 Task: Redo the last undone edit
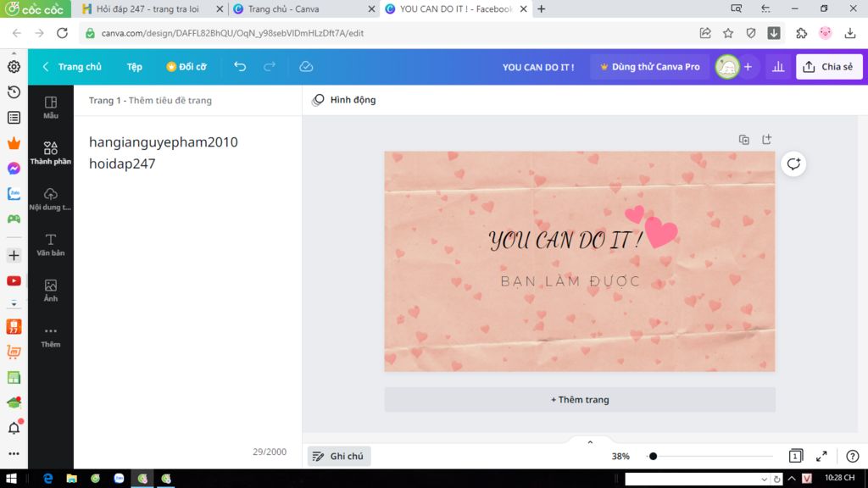[x=270, y=66]
